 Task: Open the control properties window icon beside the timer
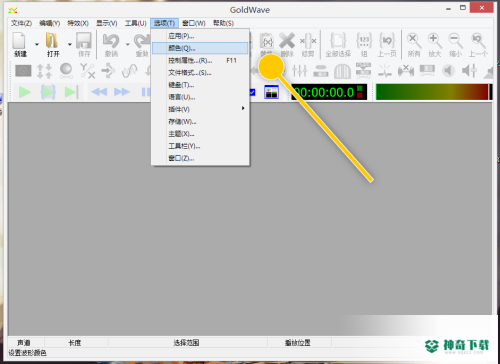(x=271, y=92)
